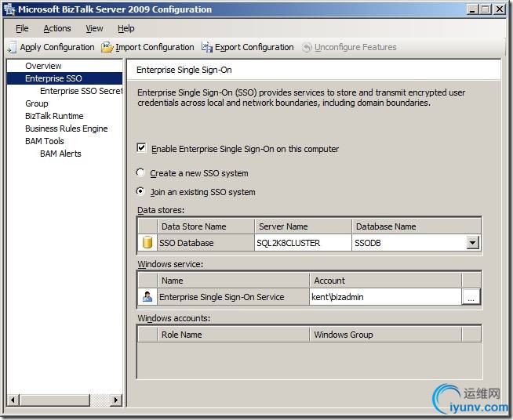The height and width of the screenshot is (420, 513).
Task: Click Import Configuration label
Action: point(155,47)
